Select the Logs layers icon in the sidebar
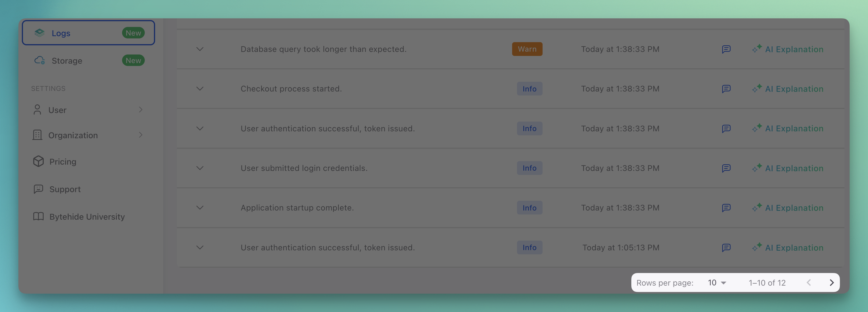This screenshot has height=312, width=868. click(x=39, y=33)
